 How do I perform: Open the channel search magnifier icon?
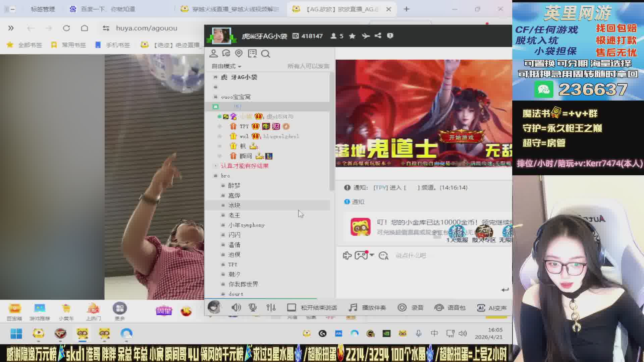[266, 54]
